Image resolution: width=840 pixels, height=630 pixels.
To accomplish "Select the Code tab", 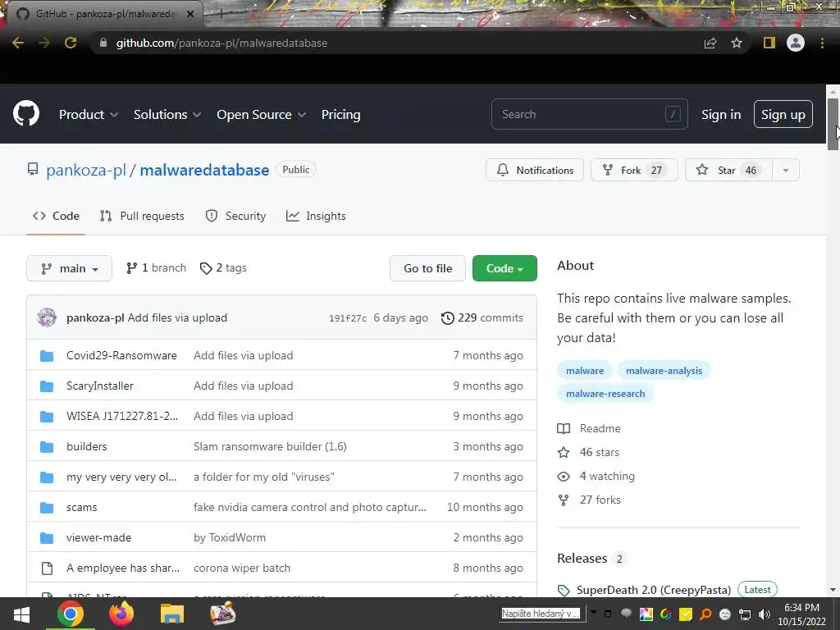I will [x=56, y=216].
